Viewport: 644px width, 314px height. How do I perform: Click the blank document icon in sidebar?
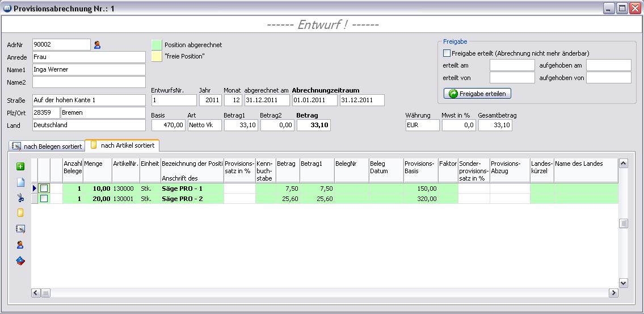(x=20, y=182)
